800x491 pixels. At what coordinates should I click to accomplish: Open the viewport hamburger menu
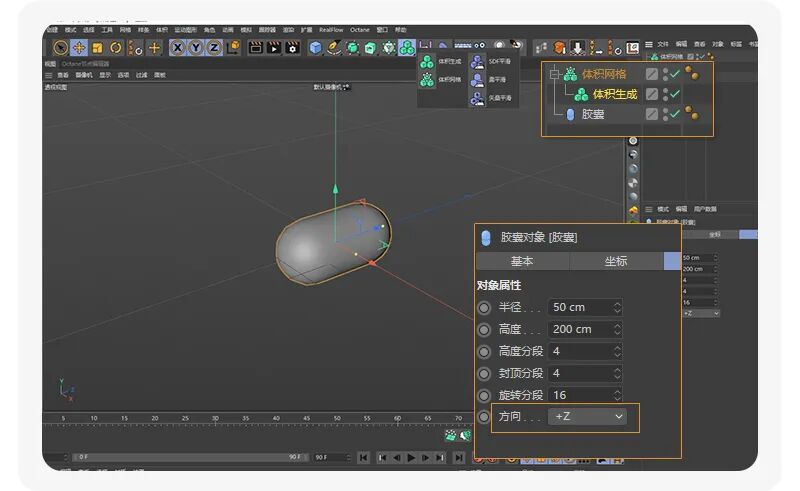pos(49,75)
